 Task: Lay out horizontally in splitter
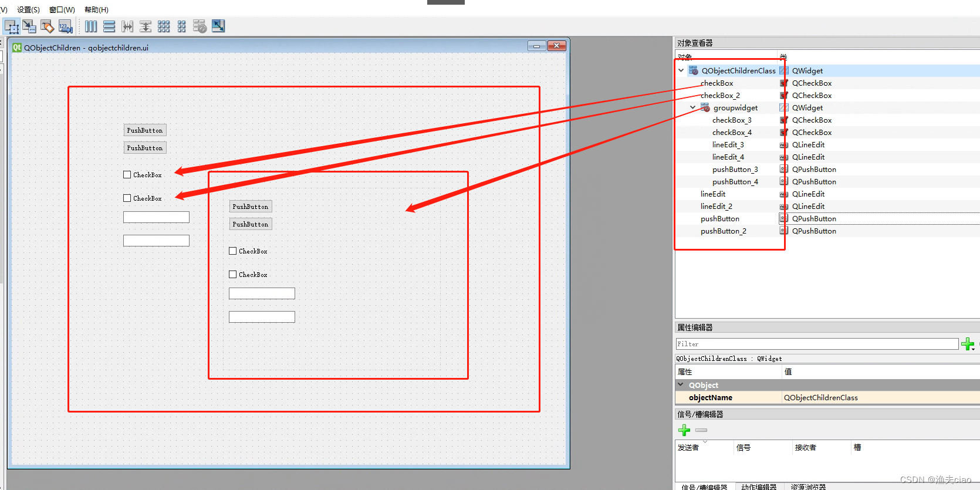click(127, 26)
